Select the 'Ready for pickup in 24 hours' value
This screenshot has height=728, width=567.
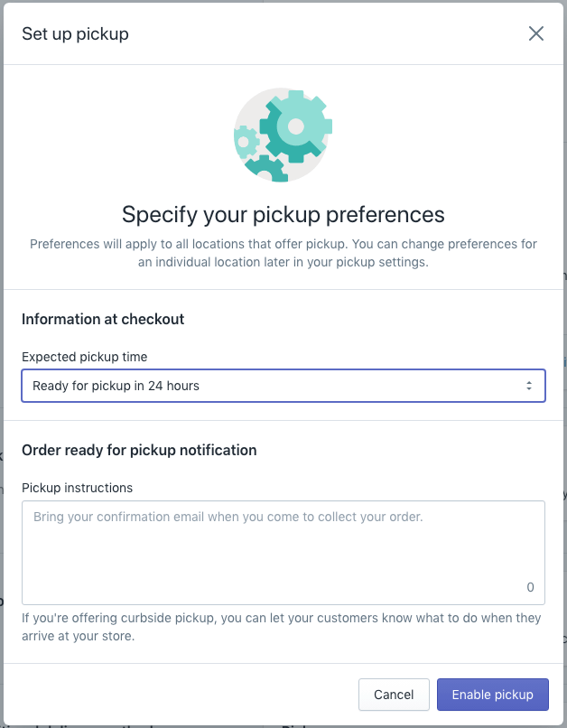(116, 386)
